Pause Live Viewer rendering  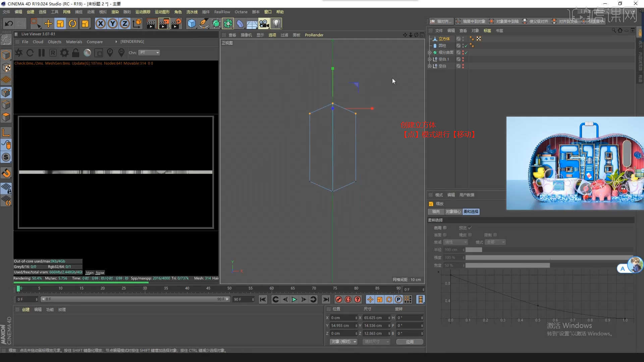click(42, 53)
